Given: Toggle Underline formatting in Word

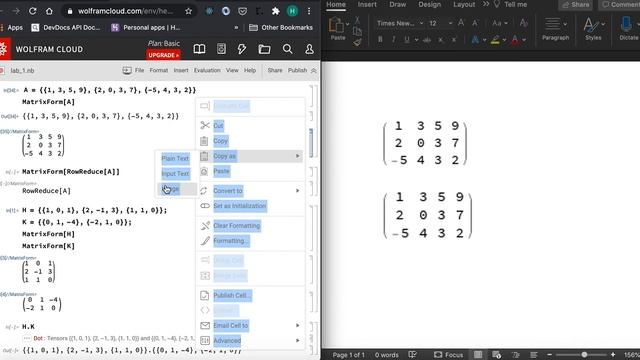Looking at the screenshot, I should tap(407, 40).
